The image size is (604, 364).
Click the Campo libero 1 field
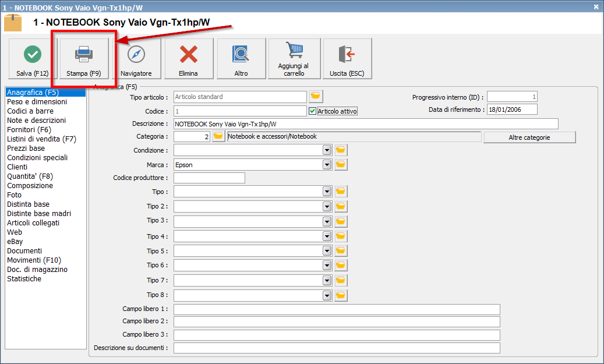337,309
